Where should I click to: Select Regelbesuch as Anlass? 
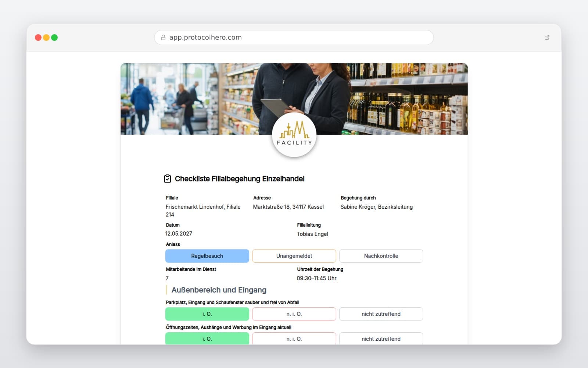207,256
